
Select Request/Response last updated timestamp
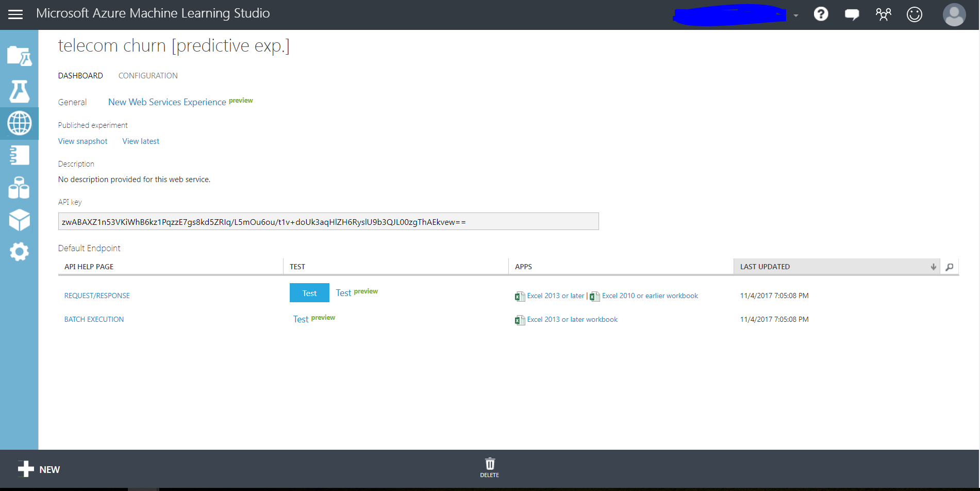pyautogui.click(x=774, y=296)
